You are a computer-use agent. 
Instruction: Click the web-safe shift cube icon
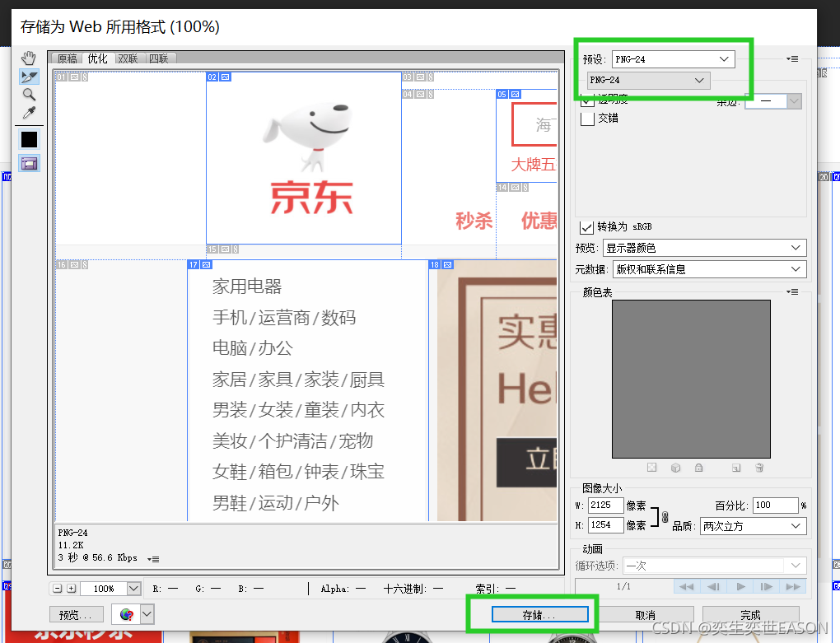(675, 468)
